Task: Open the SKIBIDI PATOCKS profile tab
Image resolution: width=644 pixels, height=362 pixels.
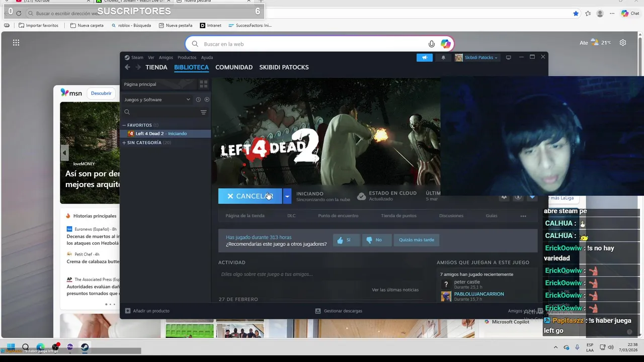Action: pyautogui.click(x=284, y=67)
